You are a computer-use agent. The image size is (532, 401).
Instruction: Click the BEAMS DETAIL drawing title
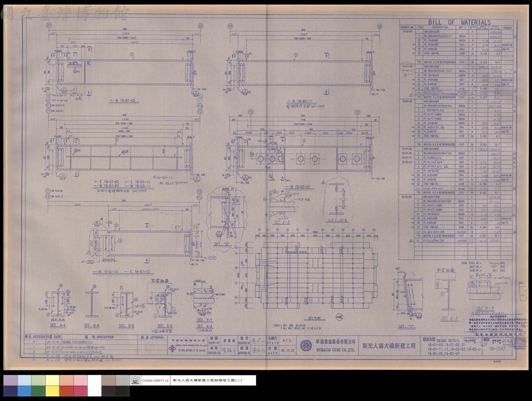pyautogui.click(x=448, y=341)
